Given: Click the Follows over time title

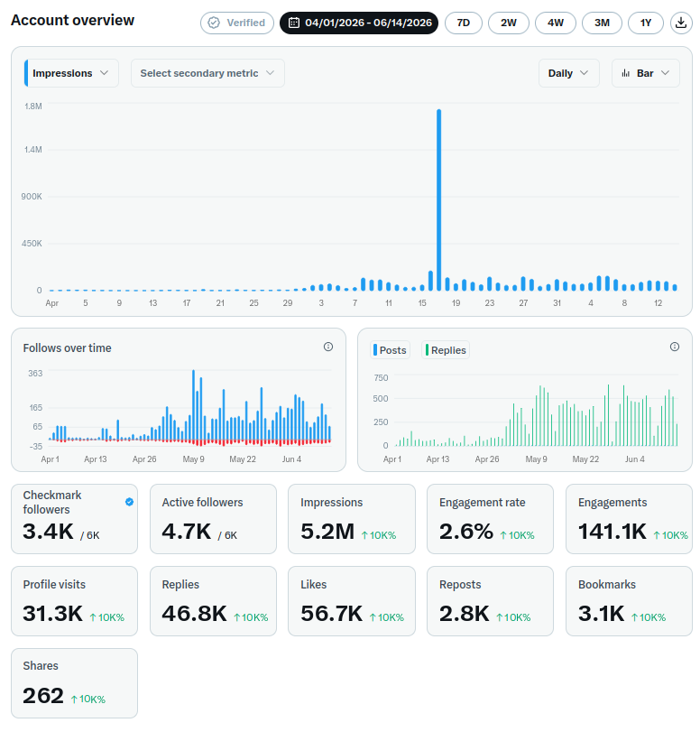Looking at the screenshot, I should (x=67, y=348).
